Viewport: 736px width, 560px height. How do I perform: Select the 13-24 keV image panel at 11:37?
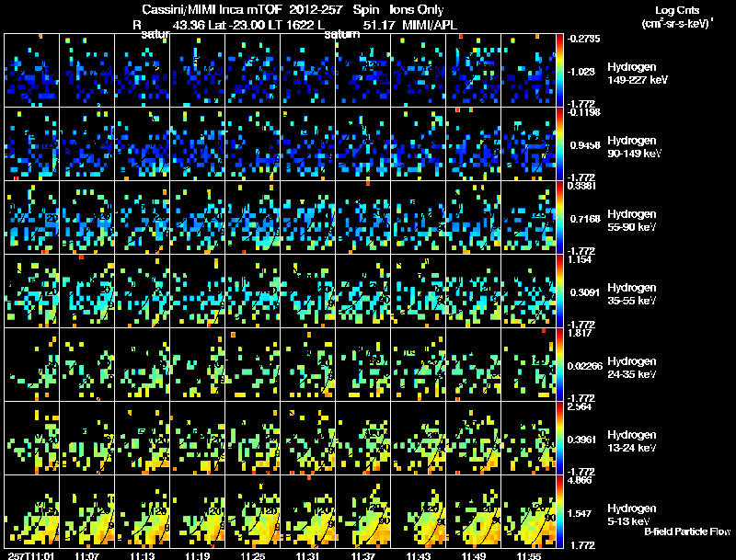[362, 439]
